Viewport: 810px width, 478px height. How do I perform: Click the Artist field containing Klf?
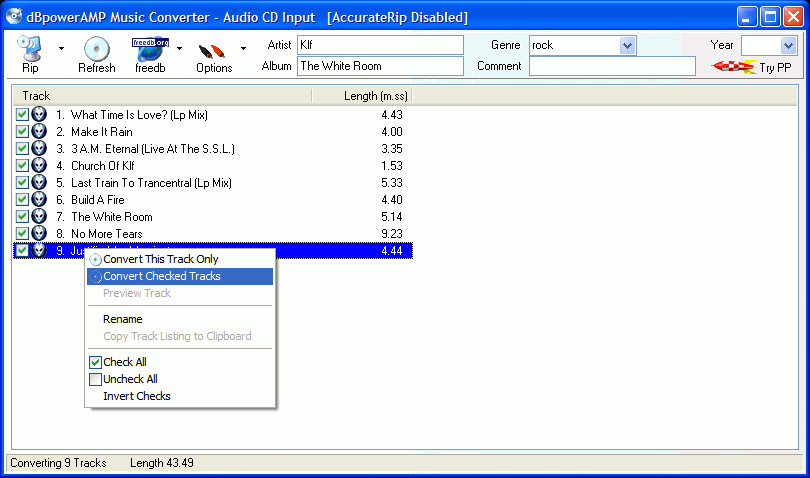click(x=380, y=45)
